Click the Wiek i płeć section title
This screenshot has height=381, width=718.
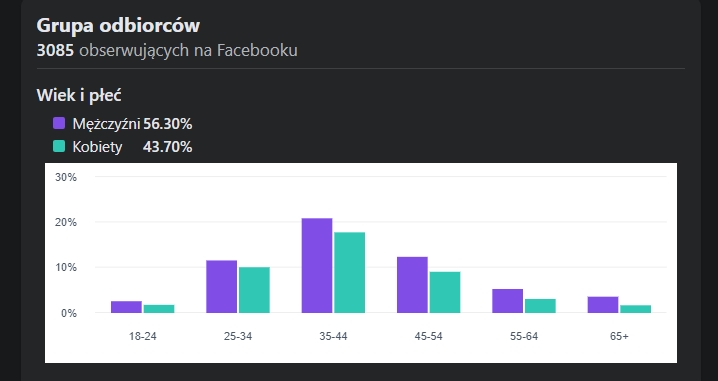79,95
